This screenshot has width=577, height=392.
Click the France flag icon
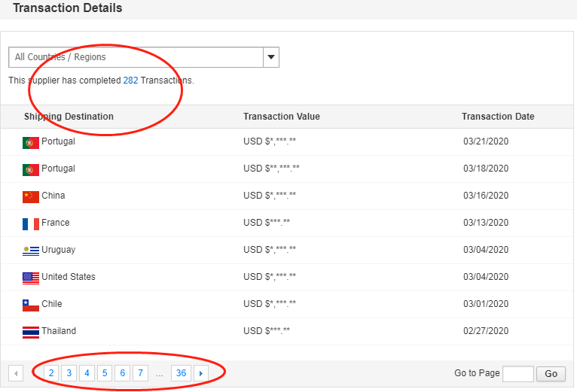pyautogui.click(x=30, y=223)
